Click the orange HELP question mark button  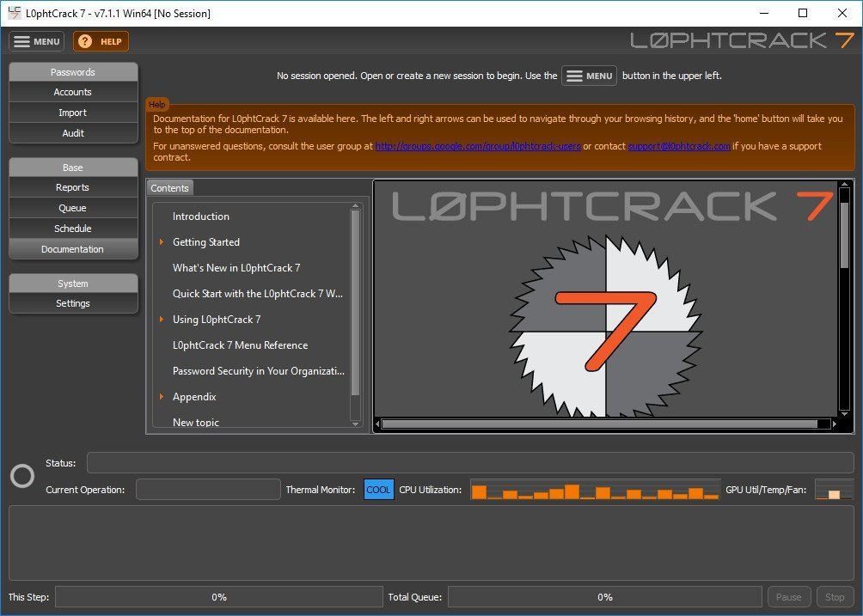click(101, 41)
